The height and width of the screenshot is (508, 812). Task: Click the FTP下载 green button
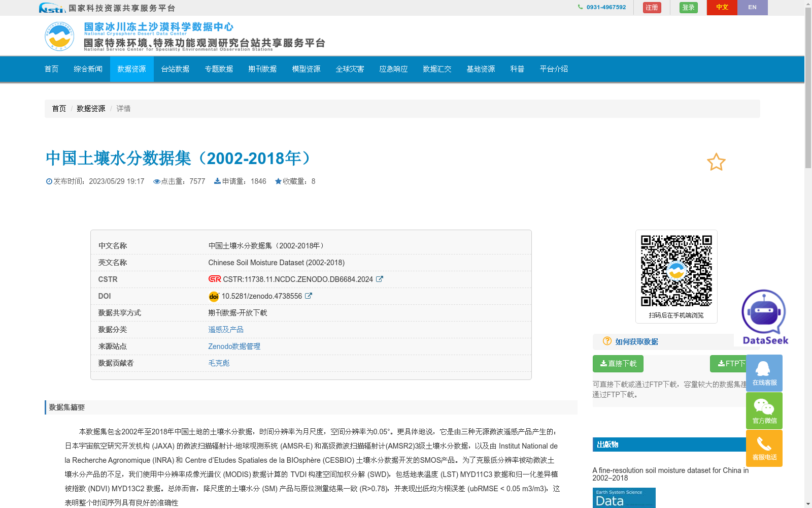728,364
